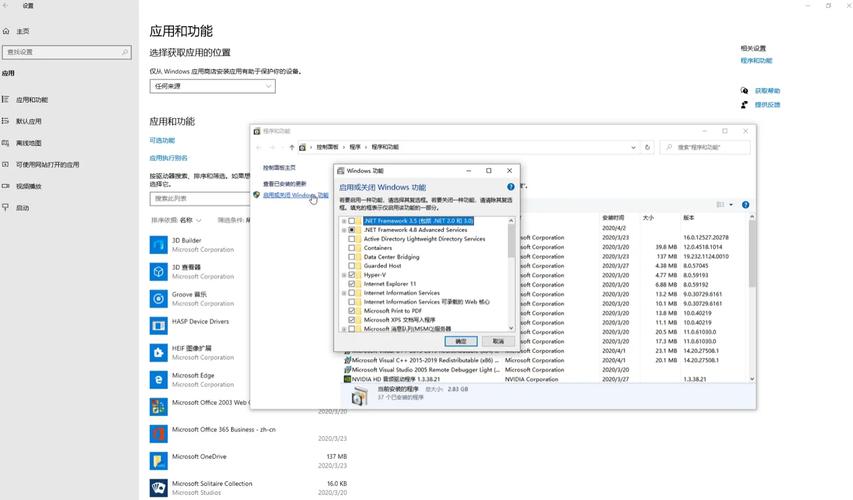Click the Home icon in Settings sidebar
This screenshot has height=500, width=853.
pyautogui.click(x=6, y=31)
